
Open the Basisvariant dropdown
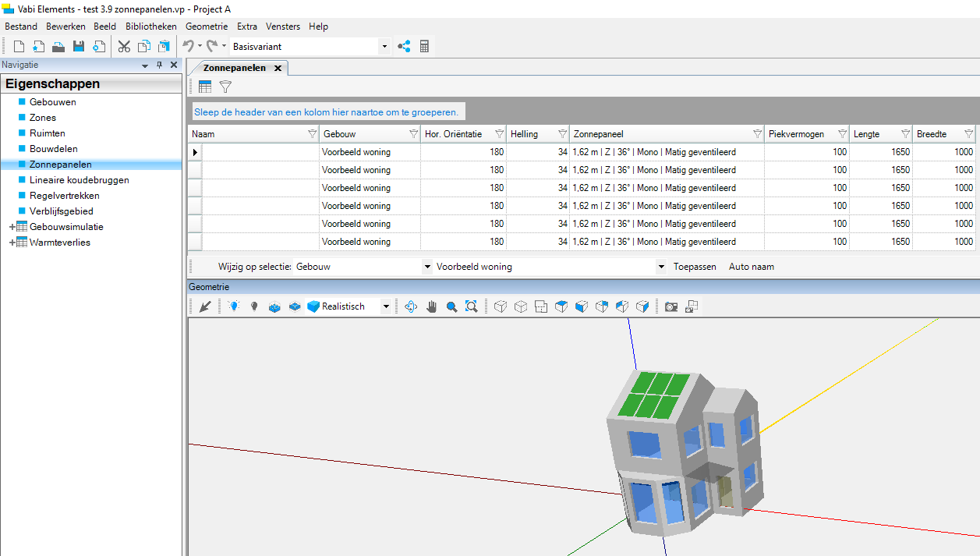coord(384,47)
